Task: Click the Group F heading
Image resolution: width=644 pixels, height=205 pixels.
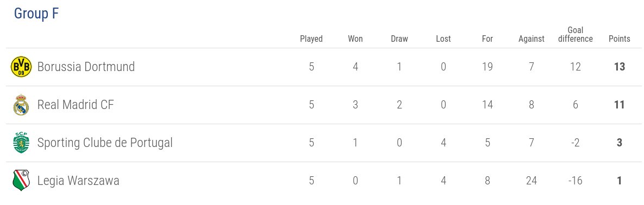Action: click(36, 14)
